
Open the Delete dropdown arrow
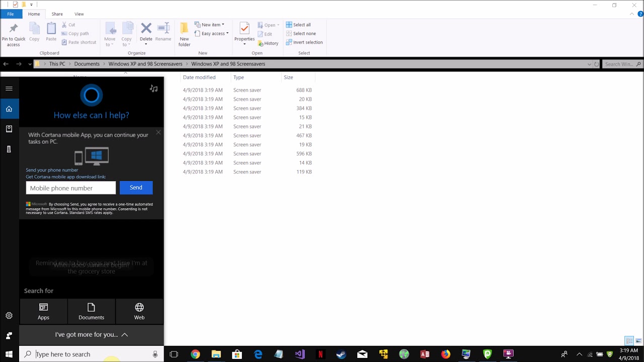pyautogui.click(x=146, y=45)
